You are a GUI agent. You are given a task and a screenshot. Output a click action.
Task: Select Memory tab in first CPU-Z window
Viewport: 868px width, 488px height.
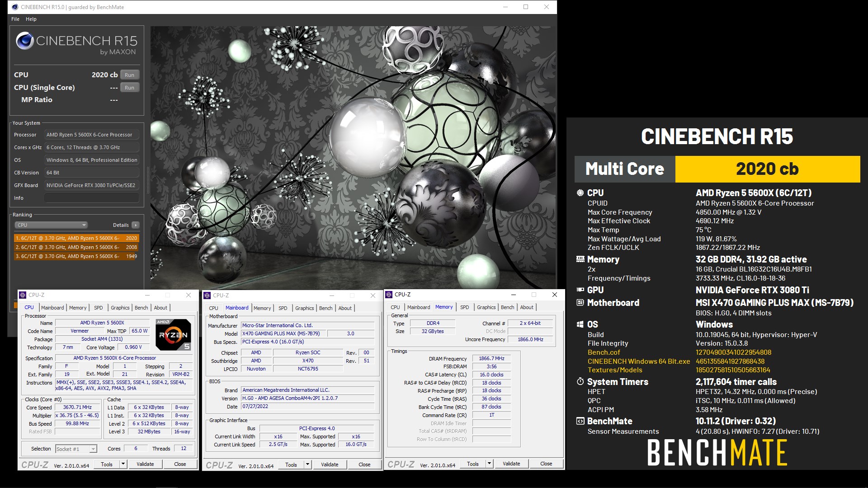[x=78, y=308]
